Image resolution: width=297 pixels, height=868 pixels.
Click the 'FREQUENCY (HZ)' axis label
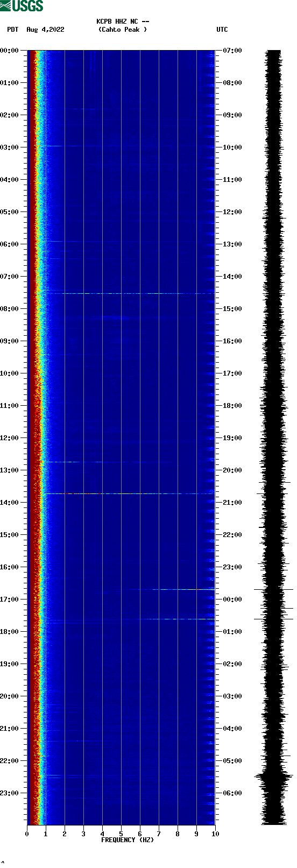(x=128, y=840)
